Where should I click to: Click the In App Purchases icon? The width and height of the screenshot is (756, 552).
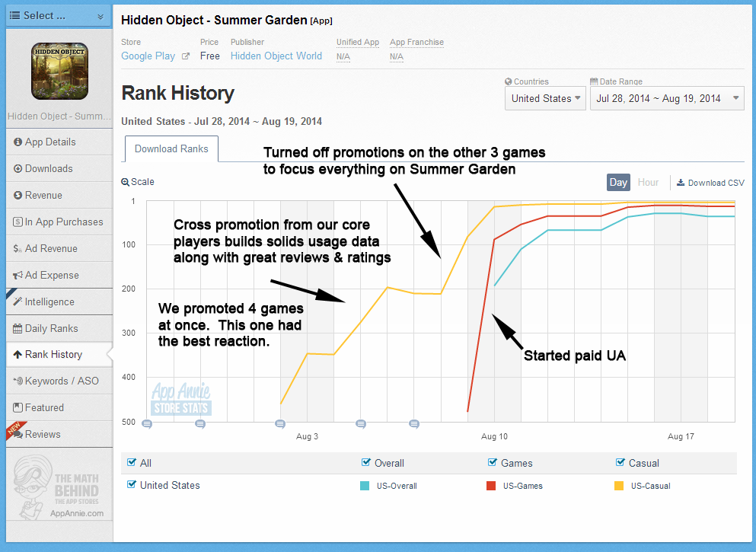18,222
